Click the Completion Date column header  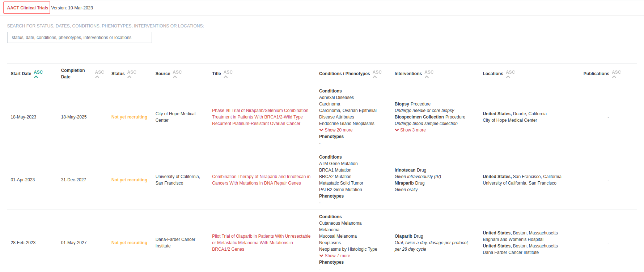tap(73, 74)
